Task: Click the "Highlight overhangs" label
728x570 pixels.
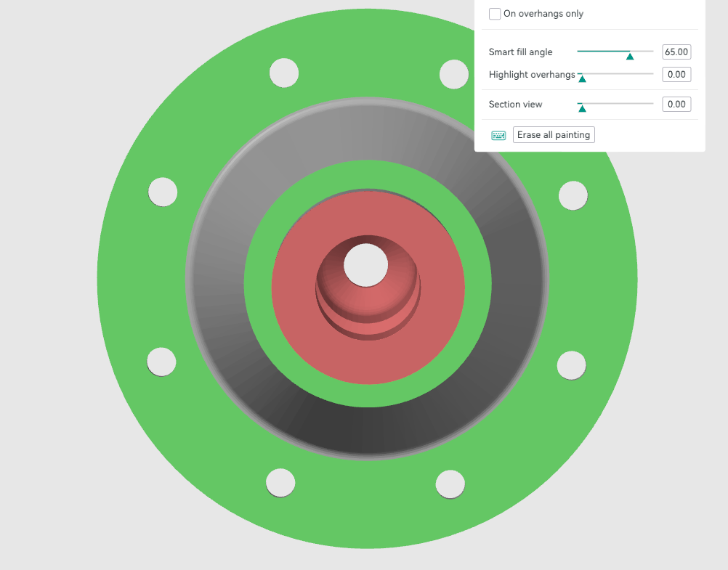Action: pyautogui.click(x=532, y=74)
